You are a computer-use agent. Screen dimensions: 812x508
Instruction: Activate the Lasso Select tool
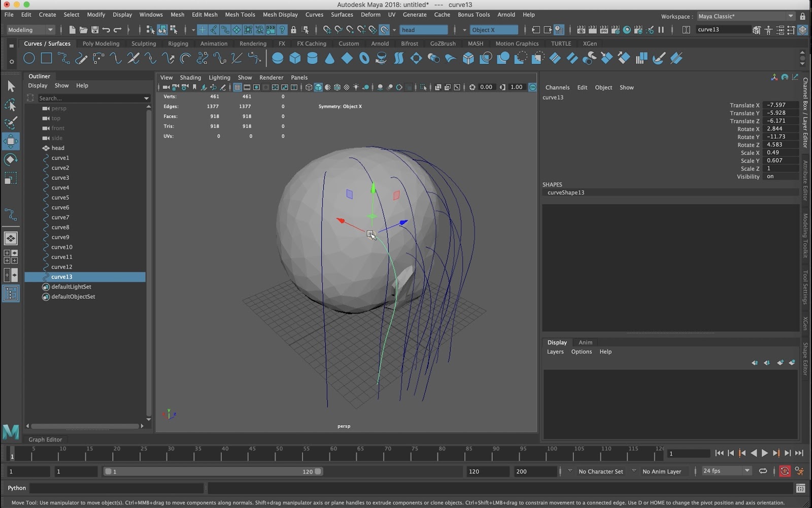pyautogui.click(x=11, y=105)
